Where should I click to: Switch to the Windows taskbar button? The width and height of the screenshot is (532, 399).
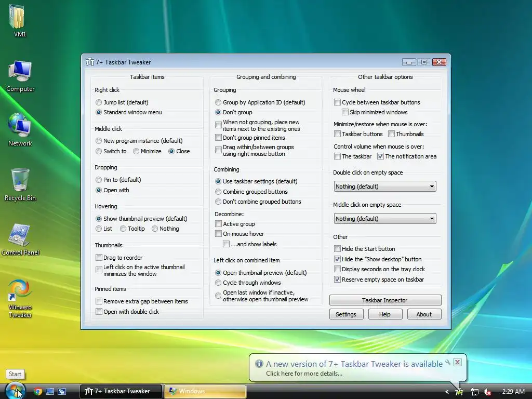(205, 391)
